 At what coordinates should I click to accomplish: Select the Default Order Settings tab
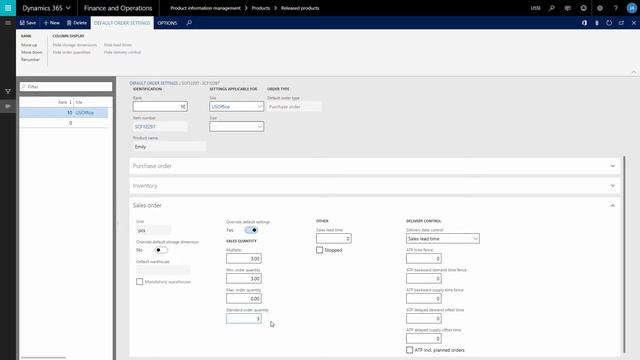122,23
